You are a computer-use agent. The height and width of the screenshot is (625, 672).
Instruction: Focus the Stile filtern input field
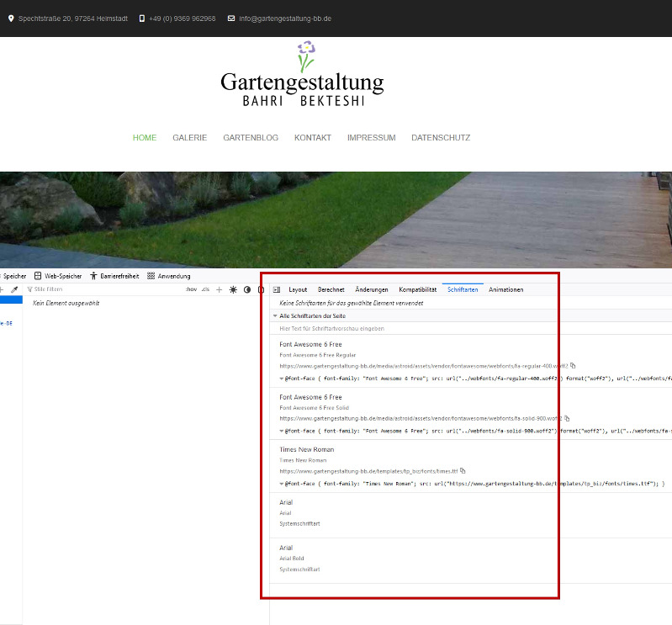105,289
